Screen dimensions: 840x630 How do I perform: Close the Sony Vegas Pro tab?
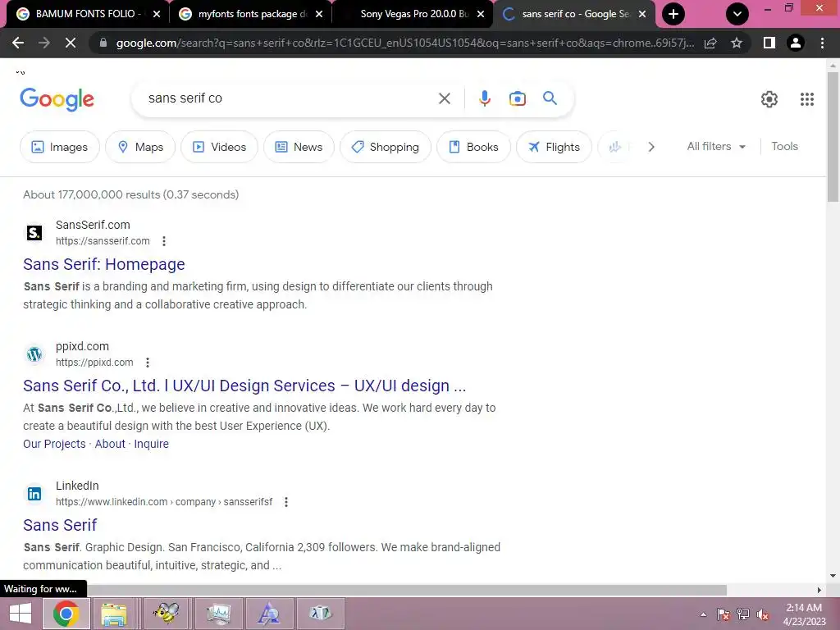pos(481,15)
